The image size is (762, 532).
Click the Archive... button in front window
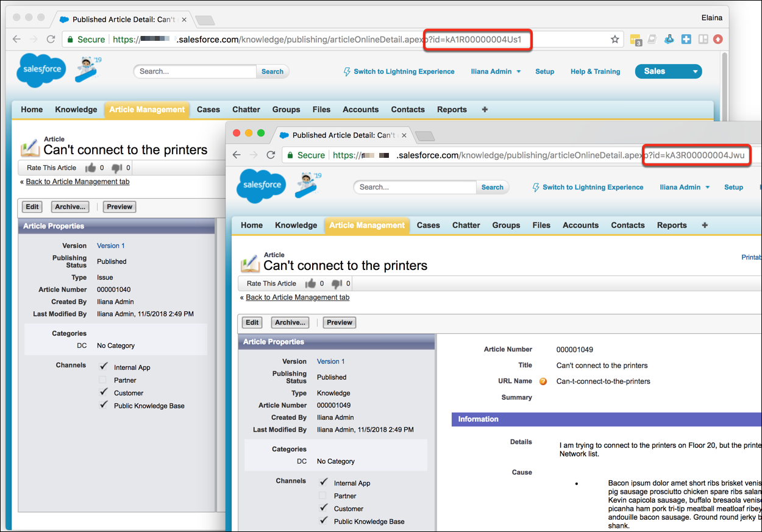coord(290,322)
